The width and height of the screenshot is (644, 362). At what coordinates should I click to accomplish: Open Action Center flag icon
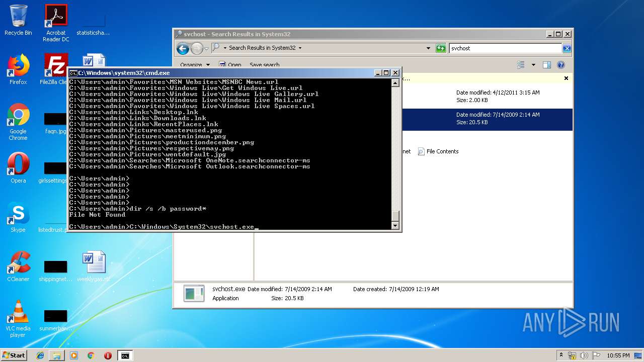coord(596,355)
